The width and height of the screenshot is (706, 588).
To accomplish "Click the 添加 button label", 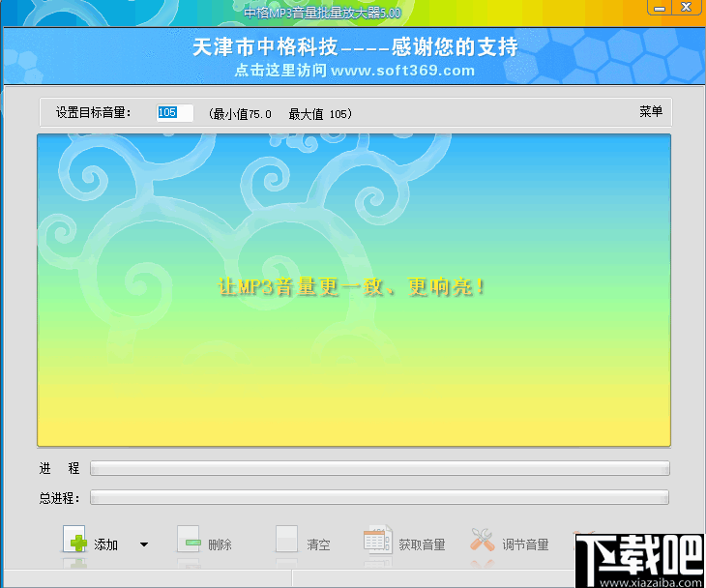I will [x=105, y=544].
